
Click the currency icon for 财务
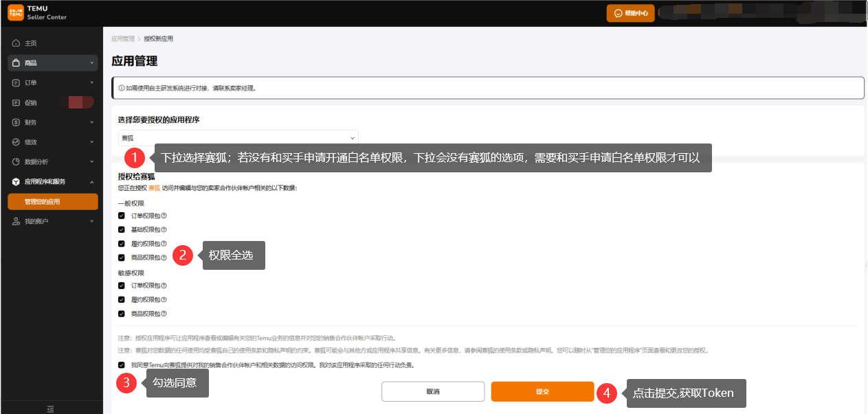(16, 122)
